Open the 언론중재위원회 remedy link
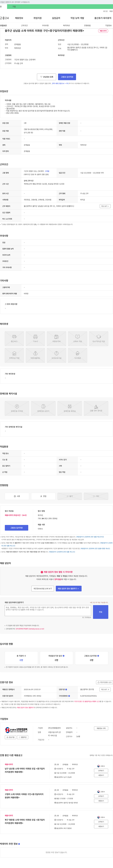 click(x=30, y=629)
